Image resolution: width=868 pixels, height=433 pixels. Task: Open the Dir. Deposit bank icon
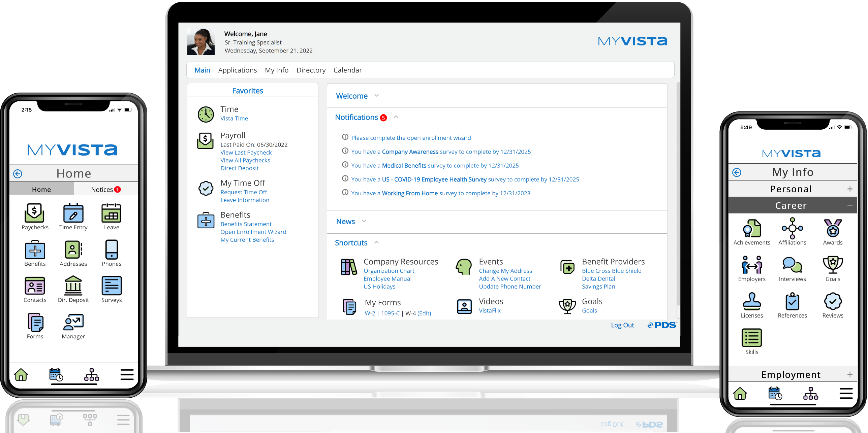(73, 286)
